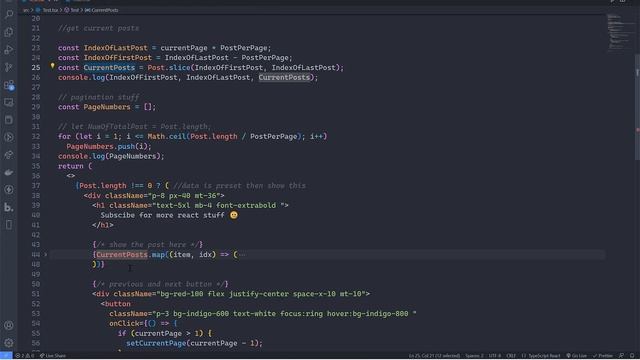Click the lightbulb quick-fix on line 25
The height and width of the screenshot is (360, 640).
[52, 66]
